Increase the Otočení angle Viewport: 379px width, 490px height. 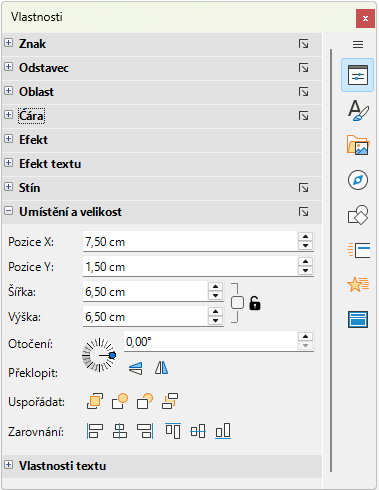click(x=305, y=337)
